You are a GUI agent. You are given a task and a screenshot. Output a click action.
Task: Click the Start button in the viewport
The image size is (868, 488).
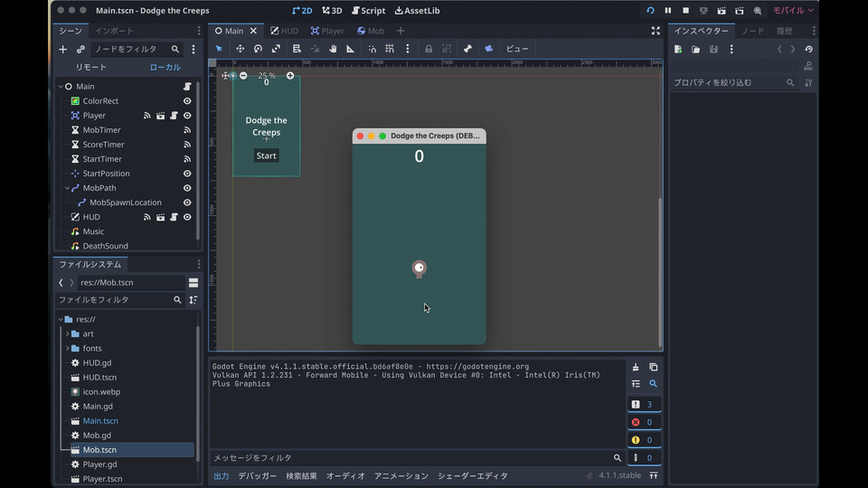click(x=266, y=155)
